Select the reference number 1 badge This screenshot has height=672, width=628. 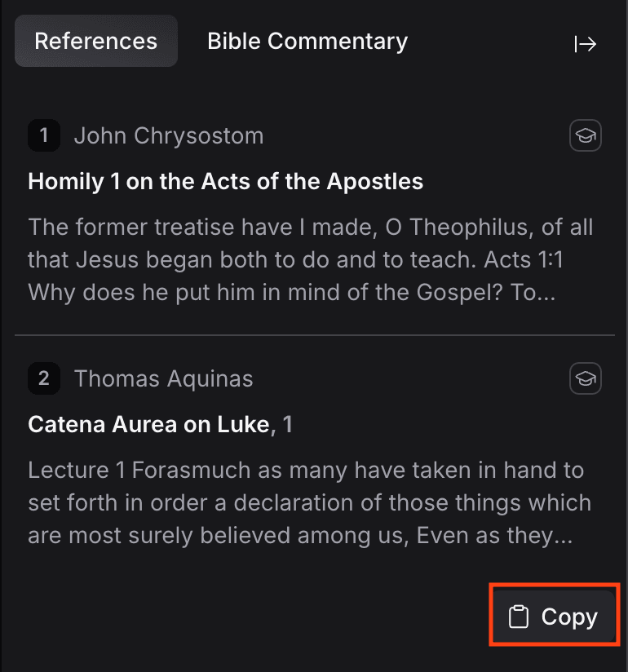click(44, 135)
